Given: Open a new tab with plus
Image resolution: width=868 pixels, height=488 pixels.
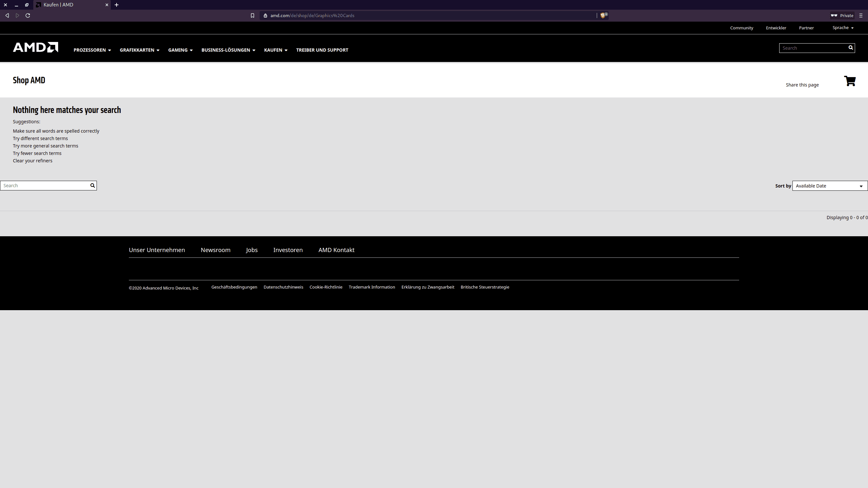Looking at the screenshot, I should (x=117, y=5).
